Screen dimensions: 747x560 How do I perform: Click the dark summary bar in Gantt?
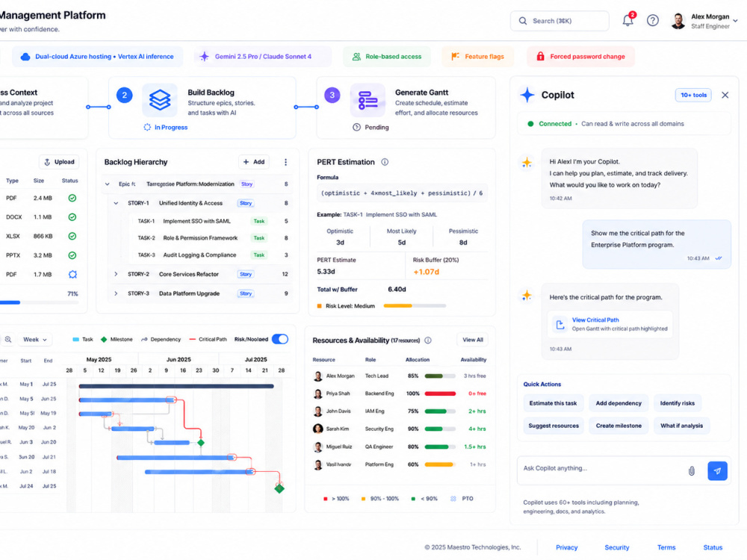(x=176, y=386)
